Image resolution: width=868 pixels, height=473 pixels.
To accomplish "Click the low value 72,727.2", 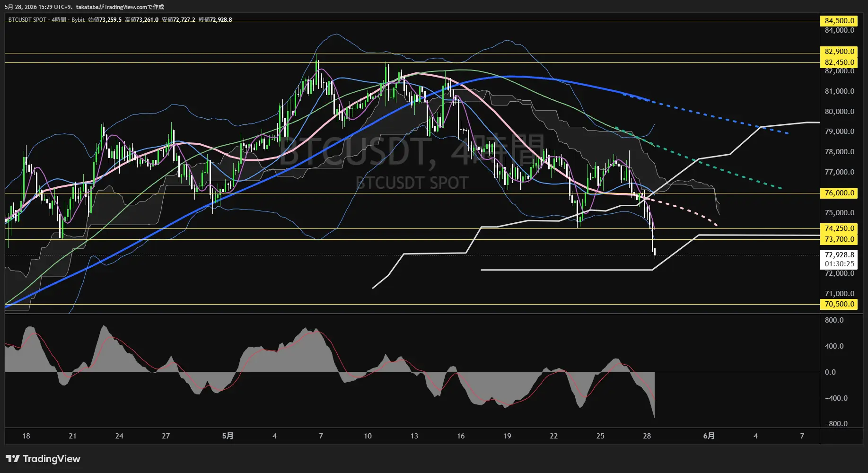I will point(184,20).
